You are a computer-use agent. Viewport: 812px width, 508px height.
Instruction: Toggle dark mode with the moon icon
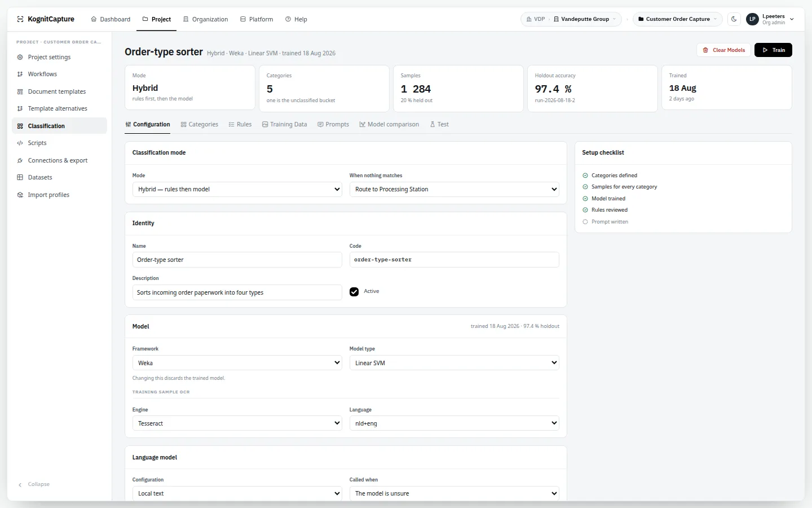(x=734, y=19)
